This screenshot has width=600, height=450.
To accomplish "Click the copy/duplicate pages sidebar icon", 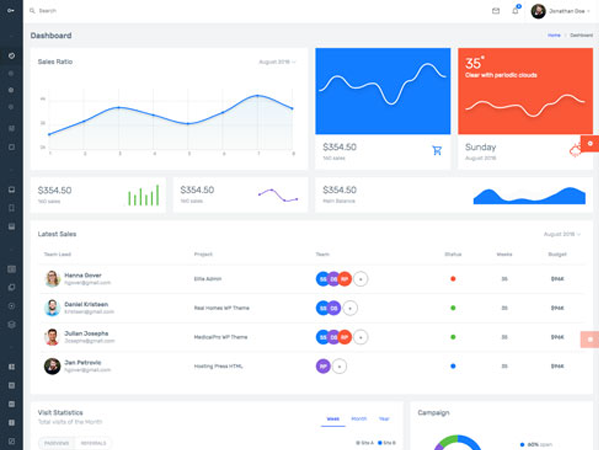I will pyautogui.click(x=11, y=287).
